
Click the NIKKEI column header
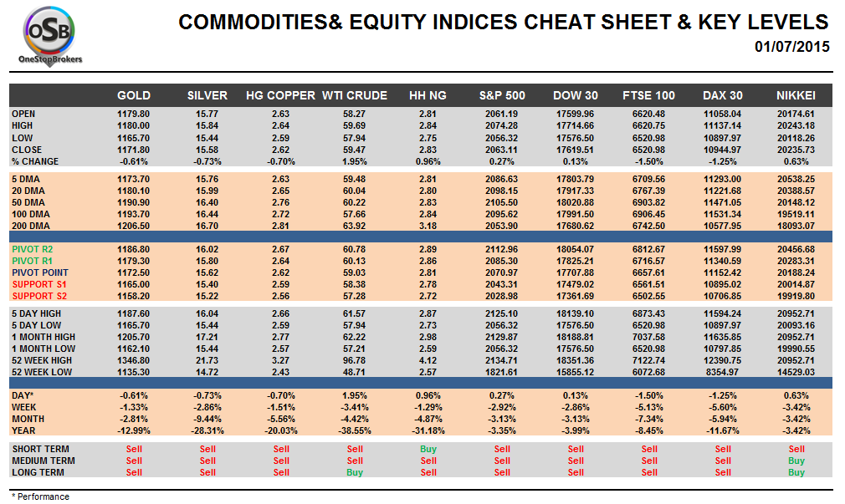(796, 95)
